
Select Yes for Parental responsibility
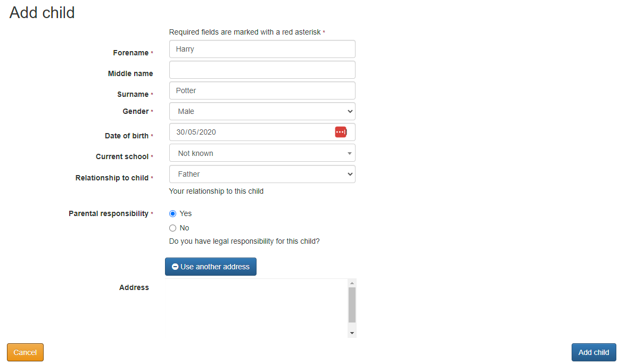click(172, 213)
